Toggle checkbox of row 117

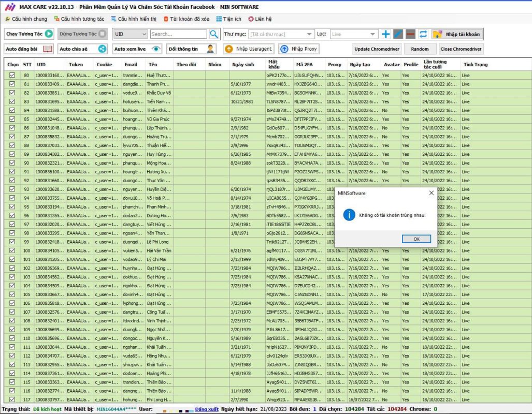point(12,400)
